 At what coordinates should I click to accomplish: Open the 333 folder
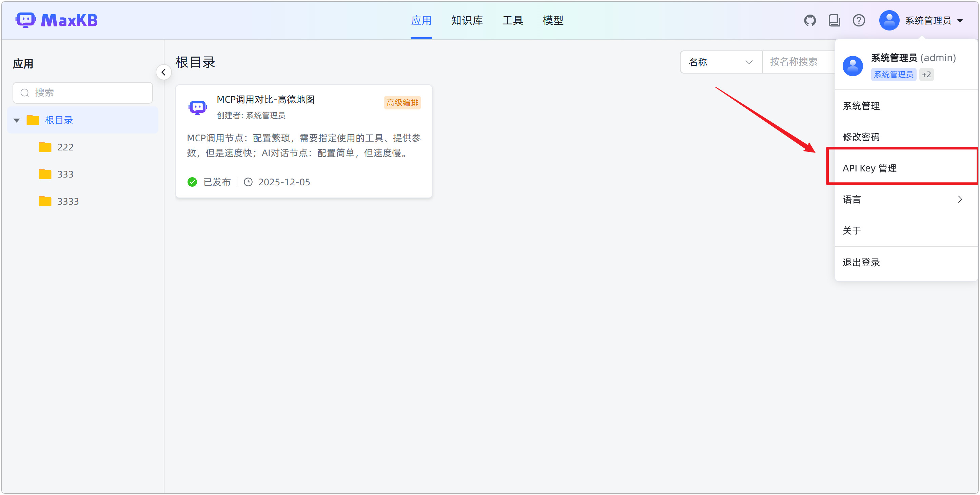tap(65, 174)
